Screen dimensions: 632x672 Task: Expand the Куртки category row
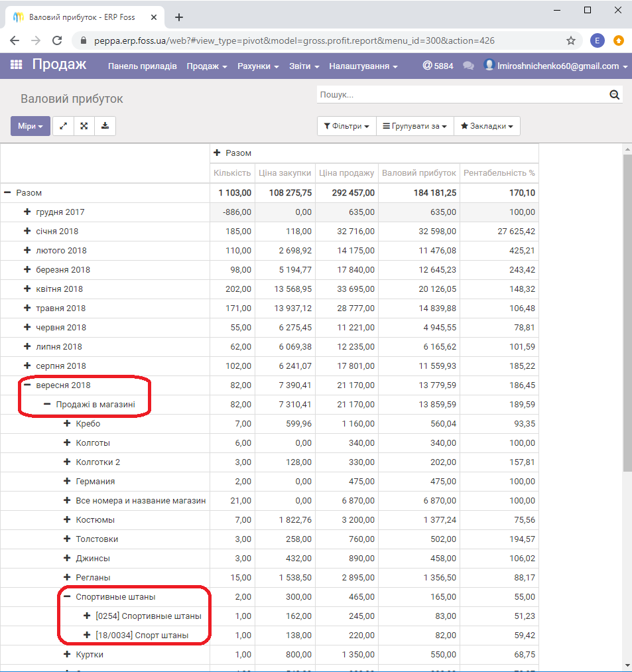pyautogui.click(x=67, y=655)
